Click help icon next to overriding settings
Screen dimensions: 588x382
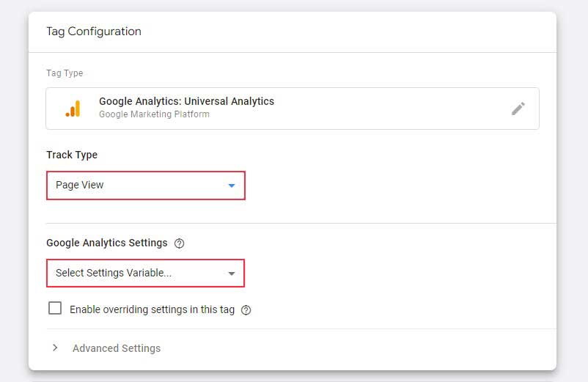click(246, 310)
